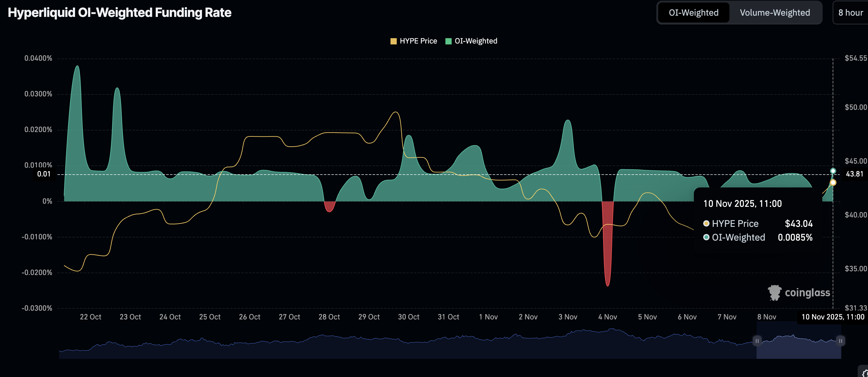868x377 pixels.
Task: Select the OI-Weighted tab
Action: pyautogui.click(x=694, y=13)
